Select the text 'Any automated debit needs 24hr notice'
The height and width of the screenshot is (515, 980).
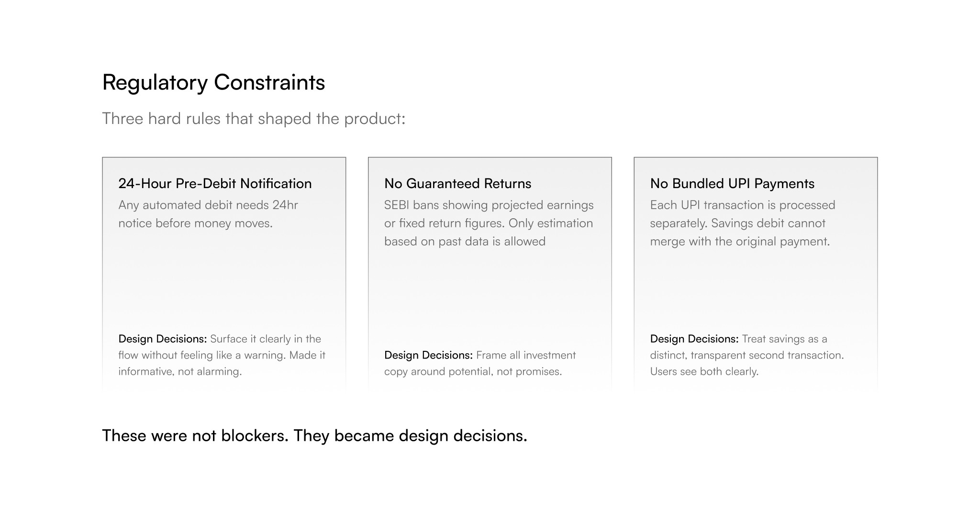coord(208,214)
